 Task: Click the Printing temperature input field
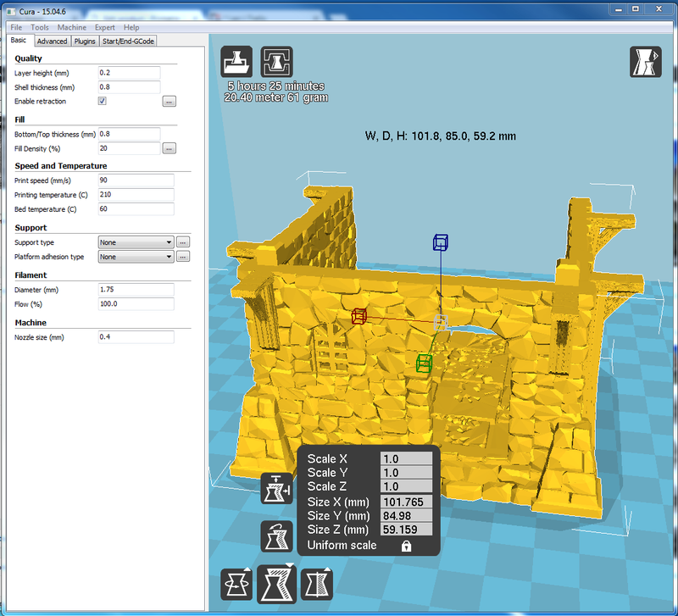[x=136, y=195]
